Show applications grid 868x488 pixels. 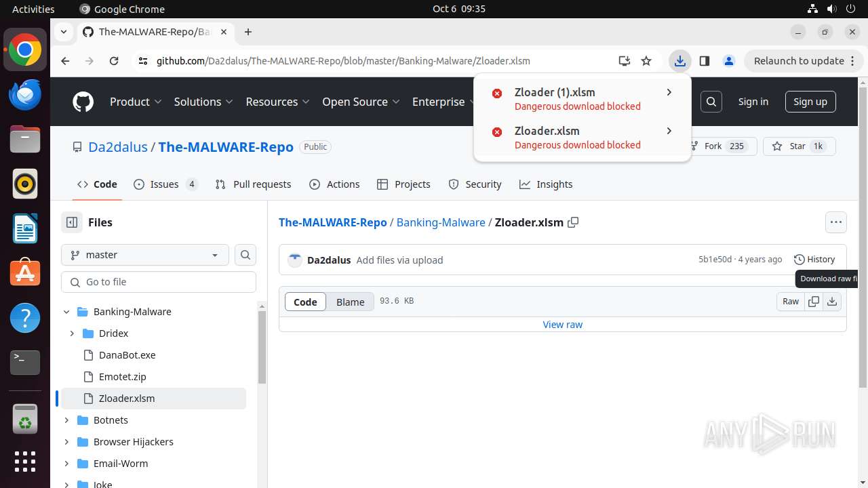(25, 462)
